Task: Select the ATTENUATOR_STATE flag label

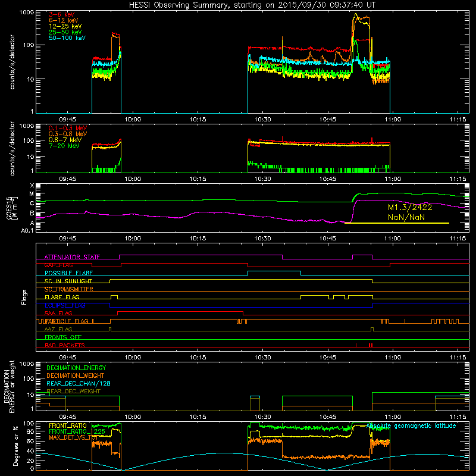Action: point(72,257)
